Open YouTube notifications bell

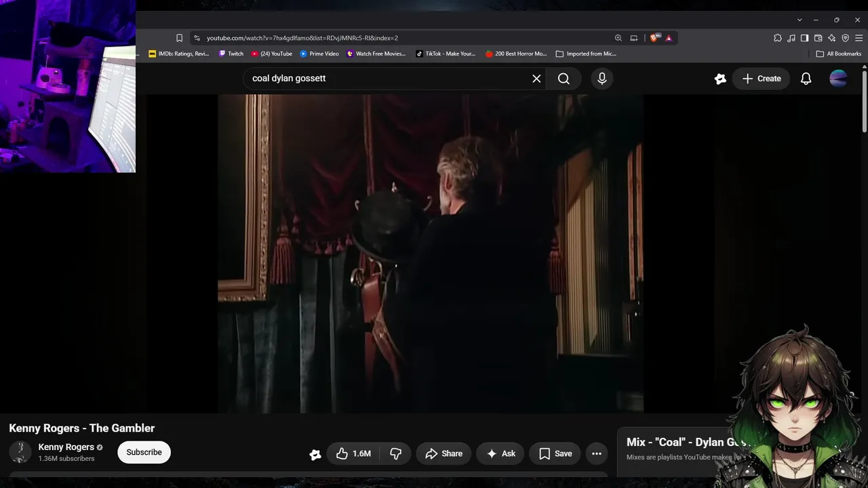(x=806, y=79)
